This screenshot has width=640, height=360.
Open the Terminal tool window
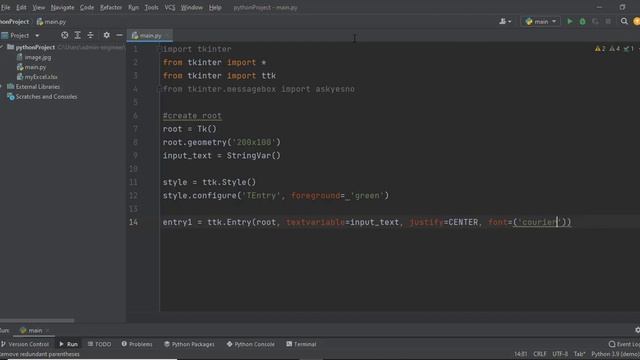(301, 344)
